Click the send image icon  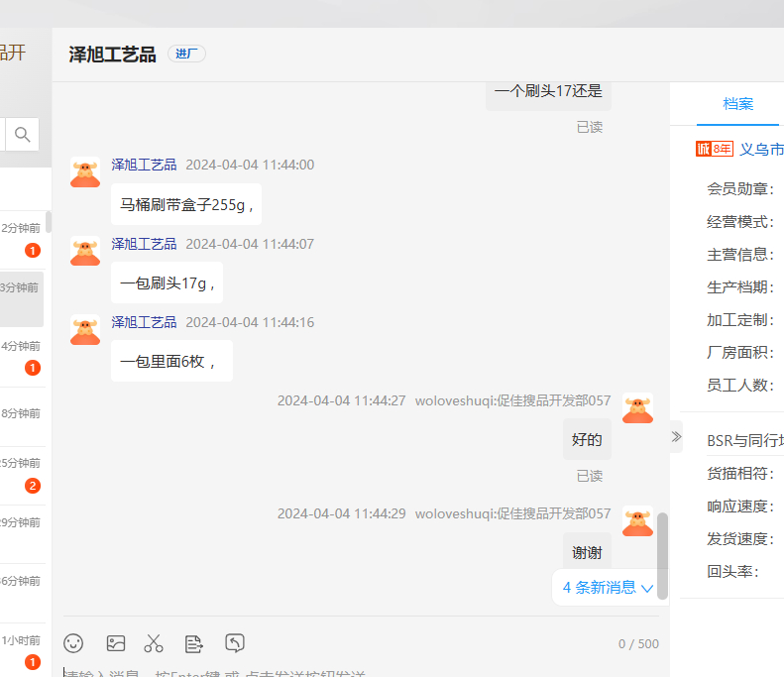[115, 643]
